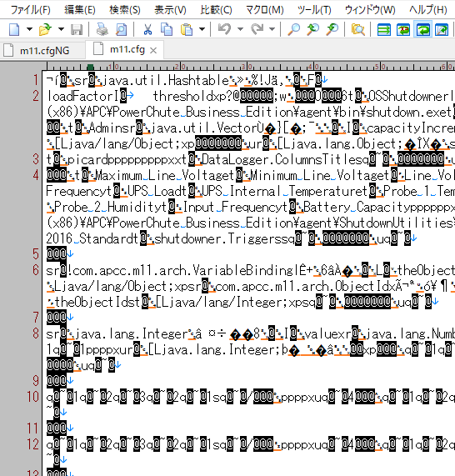This screenshot has width=455, height=476.
Task: Toggle wrap at window edge icon
Action: 422,30
